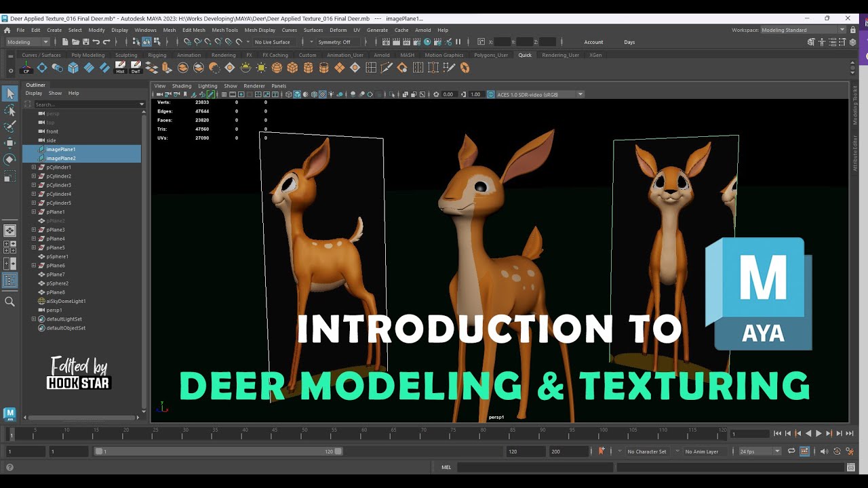Click the search magnifier icon in left sidebar
Viewport: 868px width, 488px height.
pos(10,302)
